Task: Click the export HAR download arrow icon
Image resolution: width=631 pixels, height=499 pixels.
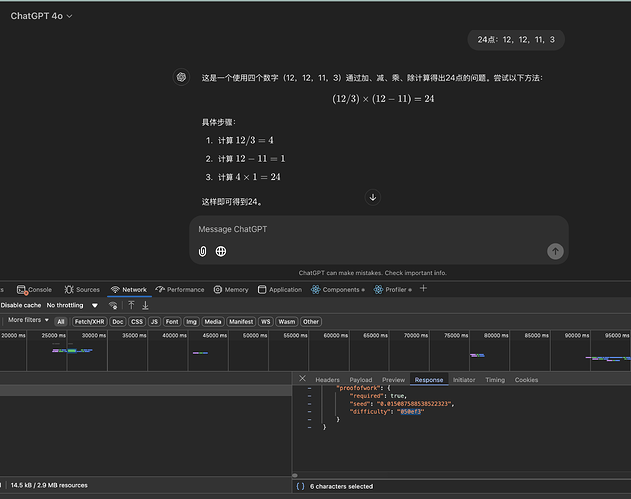Action: (145, 305)
